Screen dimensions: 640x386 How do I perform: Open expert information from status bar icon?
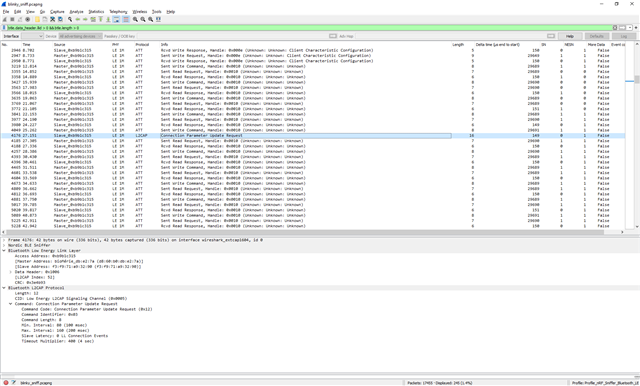pyautogui.click(x=6, y=383)
